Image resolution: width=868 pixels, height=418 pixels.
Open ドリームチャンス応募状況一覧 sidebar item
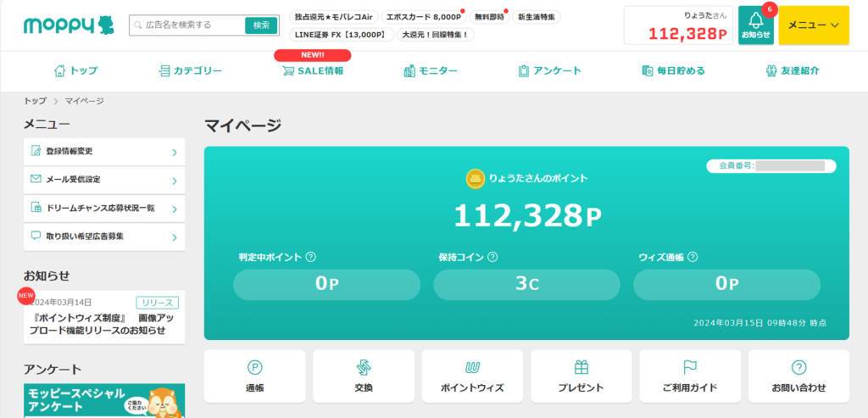pyautogui.click(x=104, y=208)
